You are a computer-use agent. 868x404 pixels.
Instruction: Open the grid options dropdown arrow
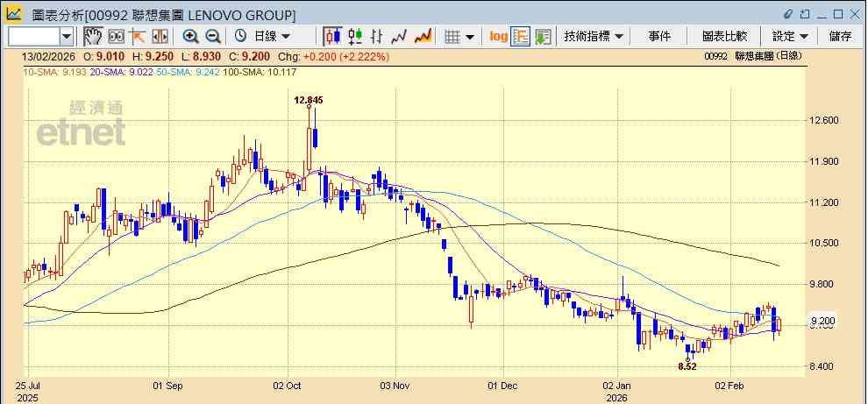[x=470, y=37]
